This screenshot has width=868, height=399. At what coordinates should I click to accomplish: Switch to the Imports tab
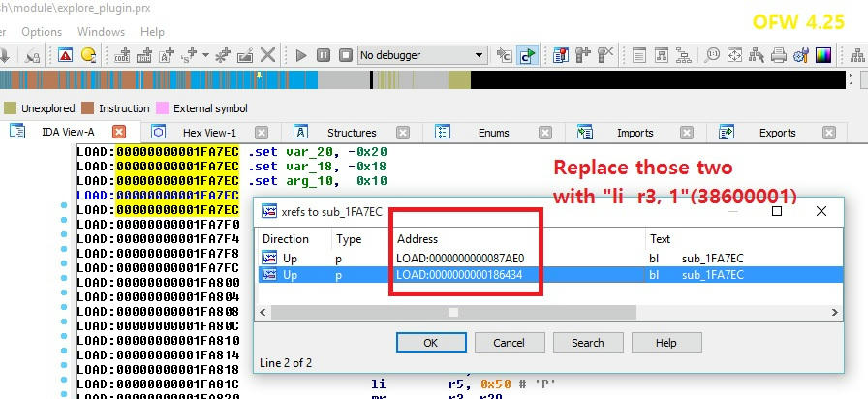click(635, 133)
